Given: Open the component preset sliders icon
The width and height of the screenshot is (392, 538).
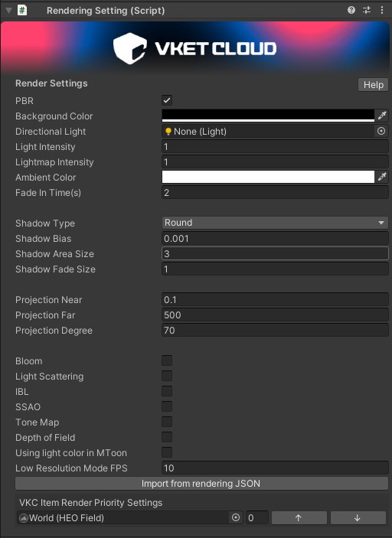Looking at the screenshot, I should [x=367, y=10].
